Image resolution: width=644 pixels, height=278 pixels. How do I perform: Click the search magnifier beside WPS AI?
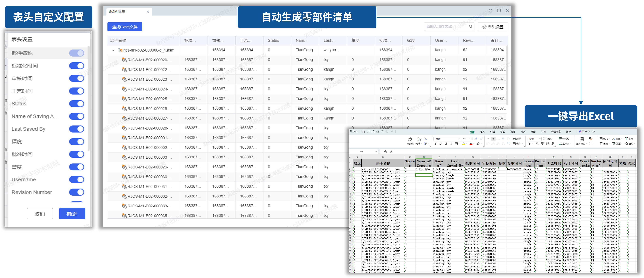(x=594, y=132)
